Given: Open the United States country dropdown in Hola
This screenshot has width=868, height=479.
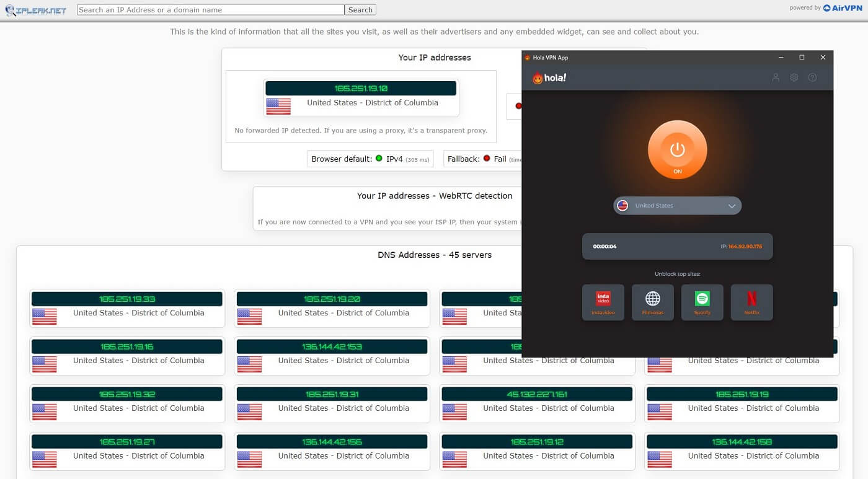Looking at the screenshot, I should 677,206.
